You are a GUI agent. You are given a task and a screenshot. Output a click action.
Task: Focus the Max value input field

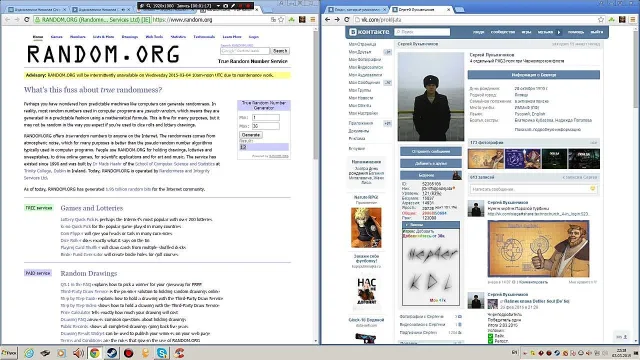point(266,126)
